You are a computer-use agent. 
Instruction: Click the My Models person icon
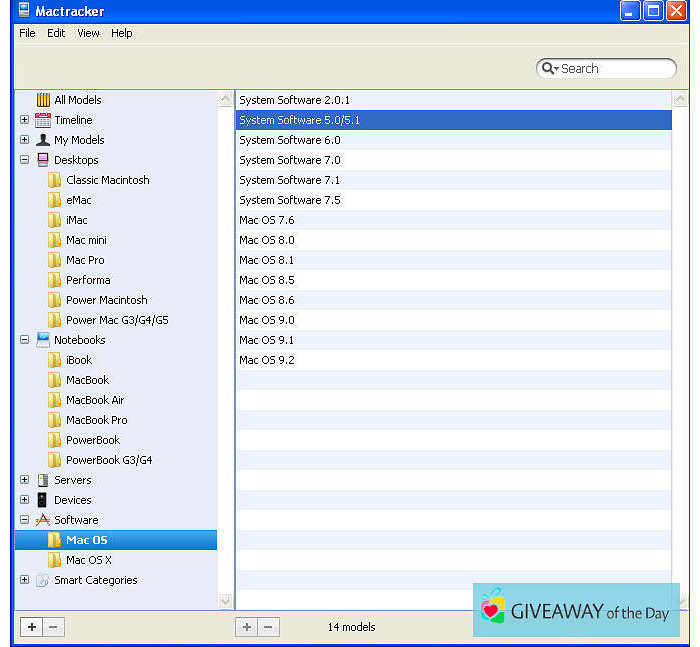[x=43, y=140]
